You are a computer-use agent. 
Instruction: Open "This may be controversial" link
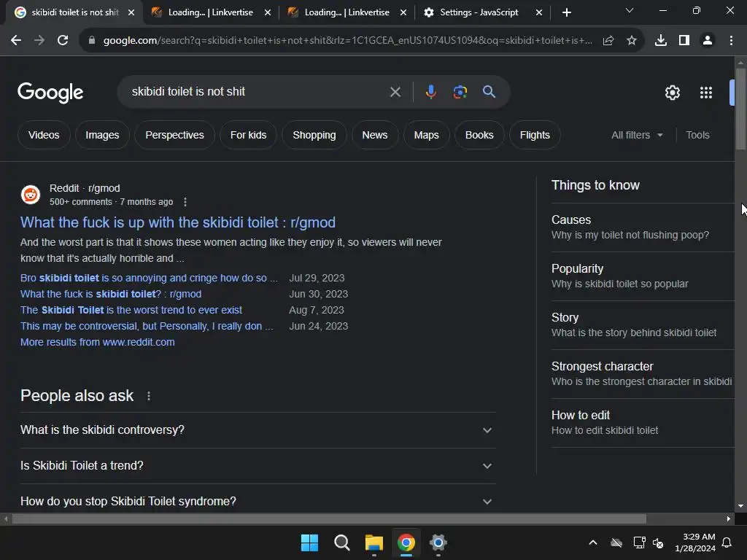click(147, 326)
